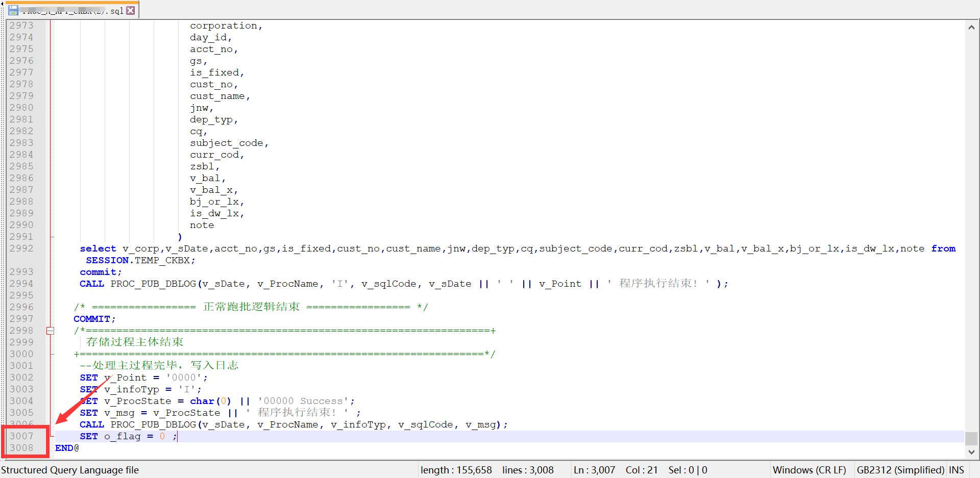Click the Structured Query Language file label
Viewport: 980px width, 478px height.
tap(70, 470)
